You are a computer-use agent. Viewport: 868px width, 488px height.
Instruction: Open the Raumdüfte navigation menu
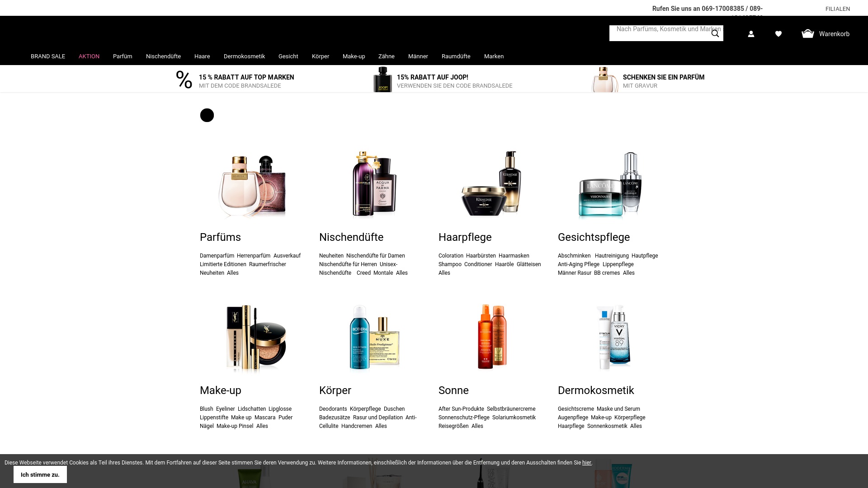456,56
